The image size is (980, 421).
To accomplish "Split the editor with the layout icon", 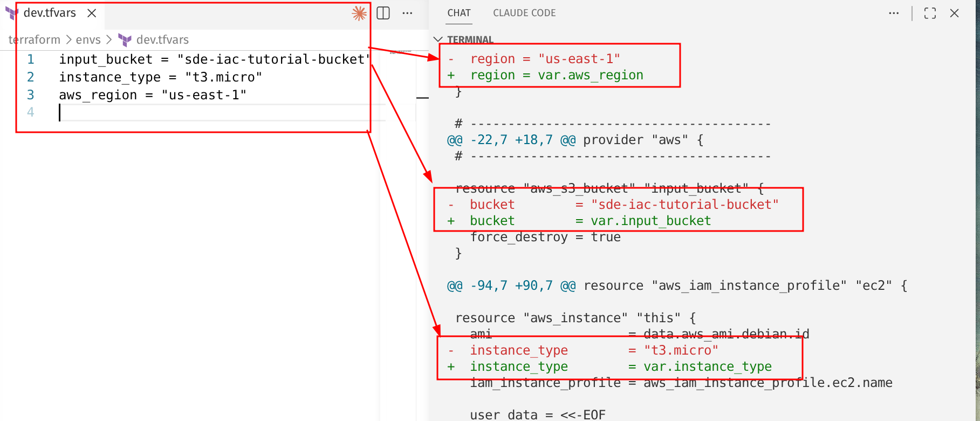I will 383,13.
